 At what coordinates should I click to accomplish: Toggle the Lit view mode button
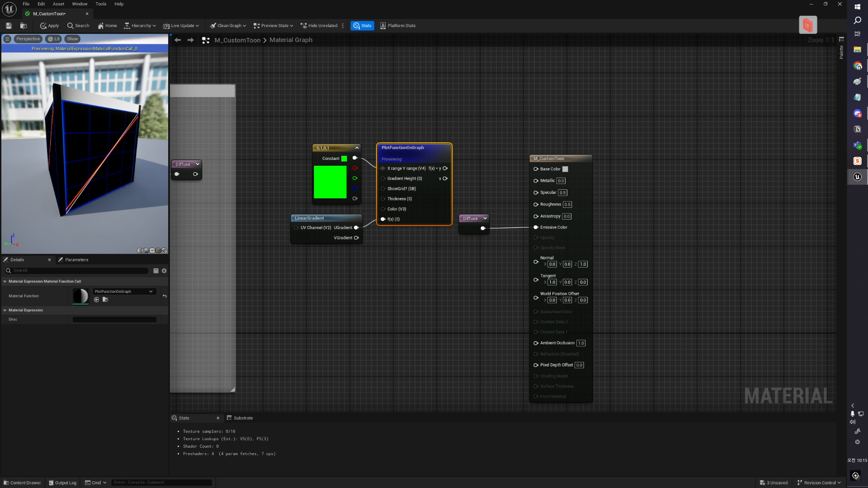click(53, 39)
